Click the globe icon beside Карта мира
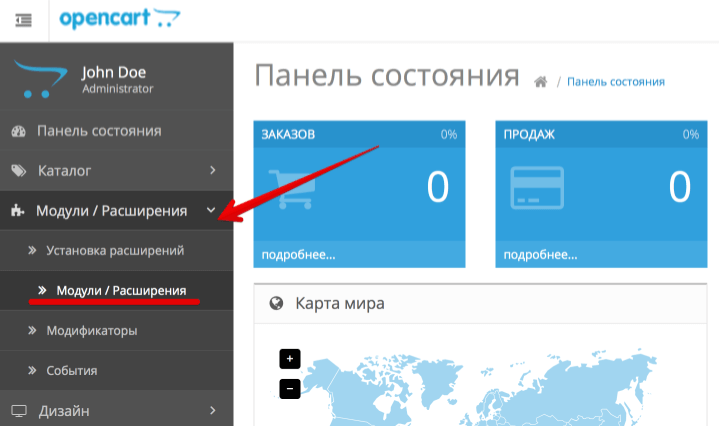 pyautogui.click(x=276, y=303)
